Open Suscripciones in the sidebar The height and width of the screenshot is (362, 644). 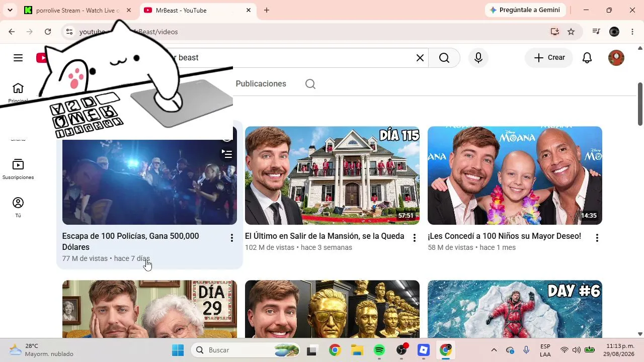click(x=18, y=169)
